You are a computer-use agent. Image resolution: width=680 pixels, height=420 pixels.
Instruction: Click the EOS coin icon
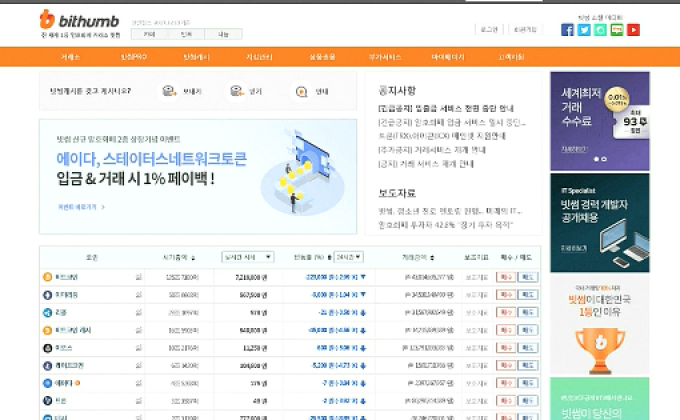pos(48,348)
